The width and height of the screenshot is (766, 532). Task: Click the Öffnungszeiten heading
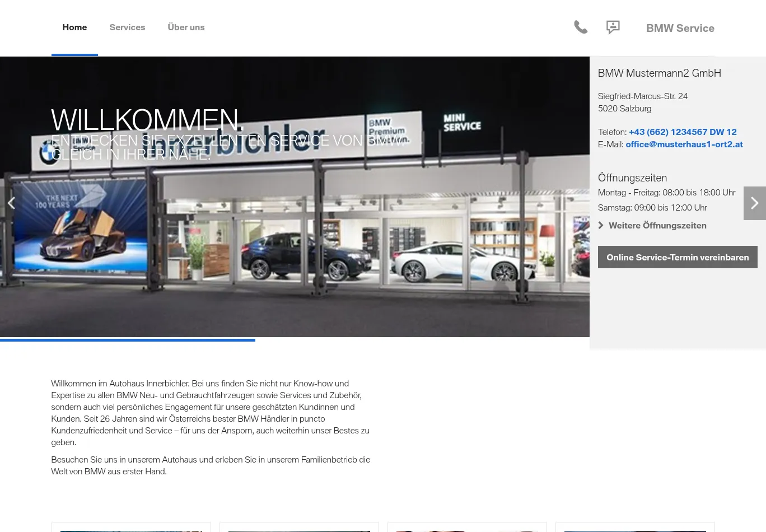click(x=632, y=178)
